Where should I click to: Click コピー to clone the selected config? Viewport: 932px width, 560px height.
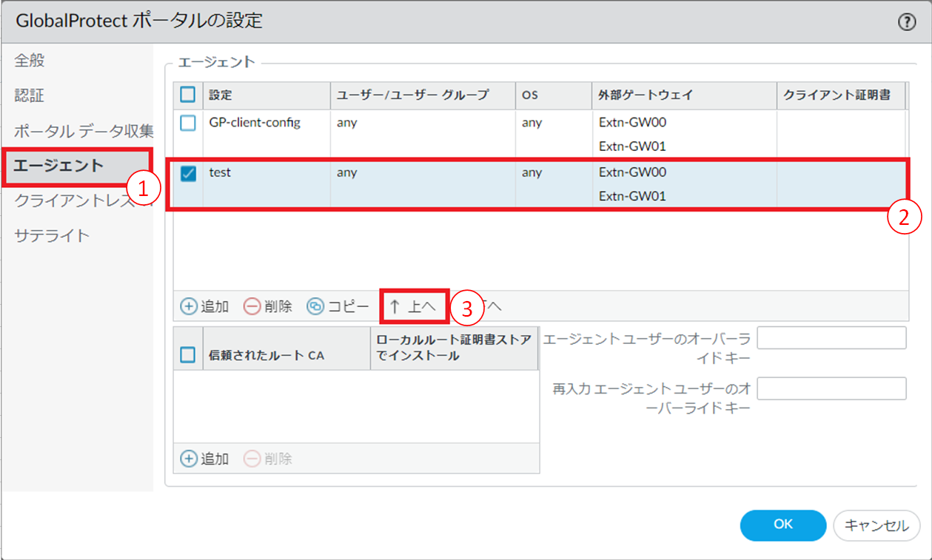tap(338, 306)
